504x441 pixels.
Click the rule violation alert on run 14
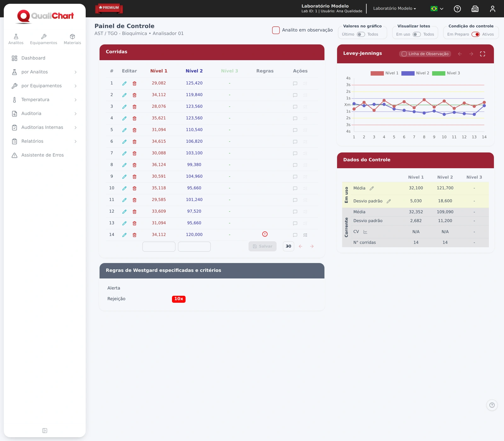coord(265,234)
